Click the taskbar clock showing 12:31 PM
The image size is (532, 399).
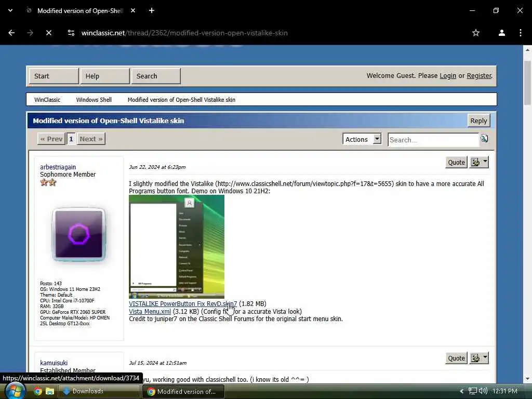(505, 391)
